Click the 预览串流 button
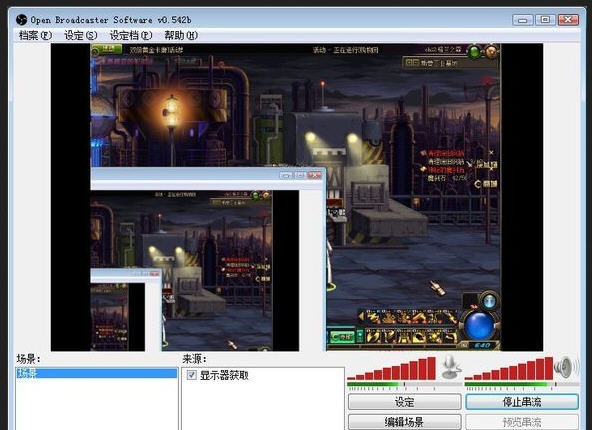This screenshot has height=430, width=592. pos(522,422)
